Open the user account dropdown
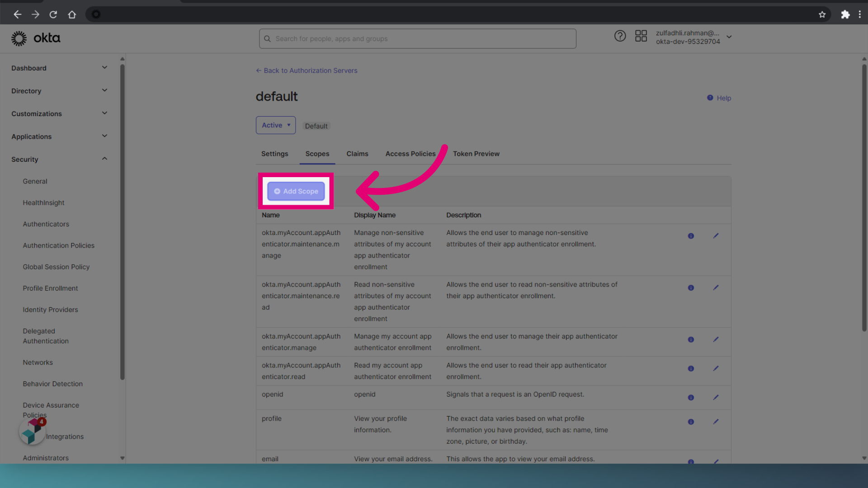 [x=693, y=37]
